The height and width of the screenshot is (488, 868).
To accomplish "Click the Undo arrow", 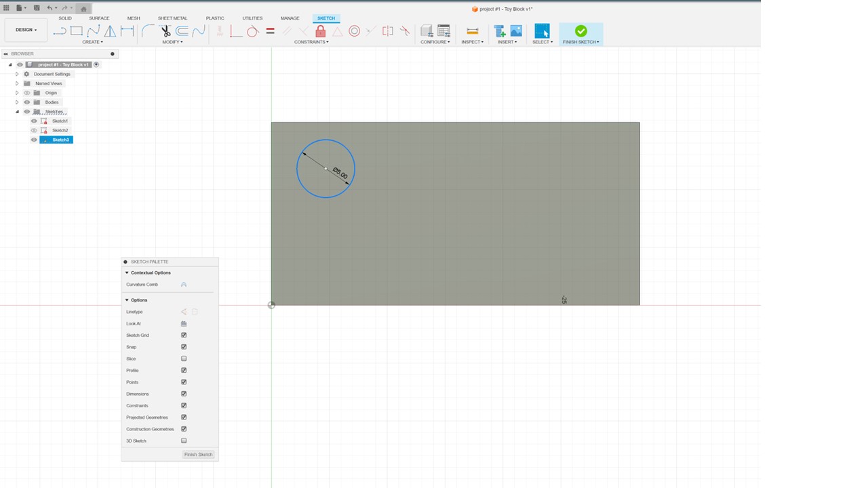I will tap(50, 8).
